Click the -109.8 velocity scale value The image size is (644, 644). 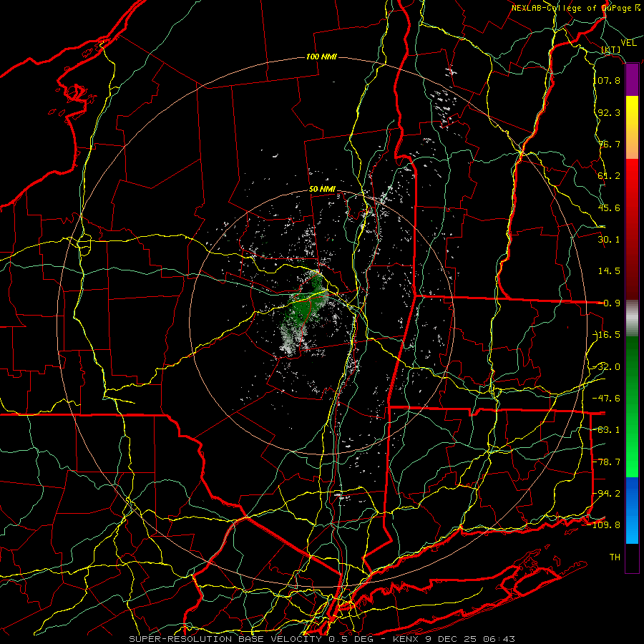(605, 525)
